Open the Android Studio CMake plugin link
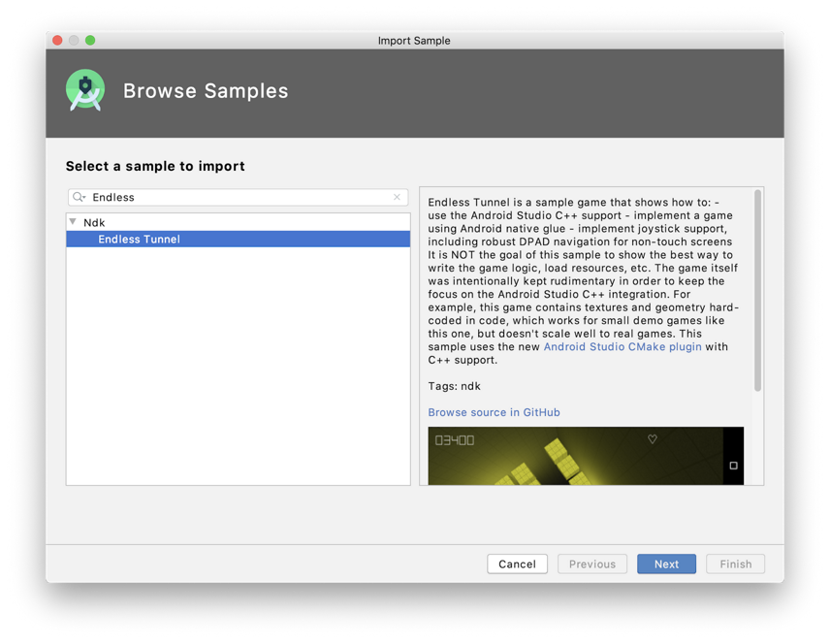 click(622, 346)
